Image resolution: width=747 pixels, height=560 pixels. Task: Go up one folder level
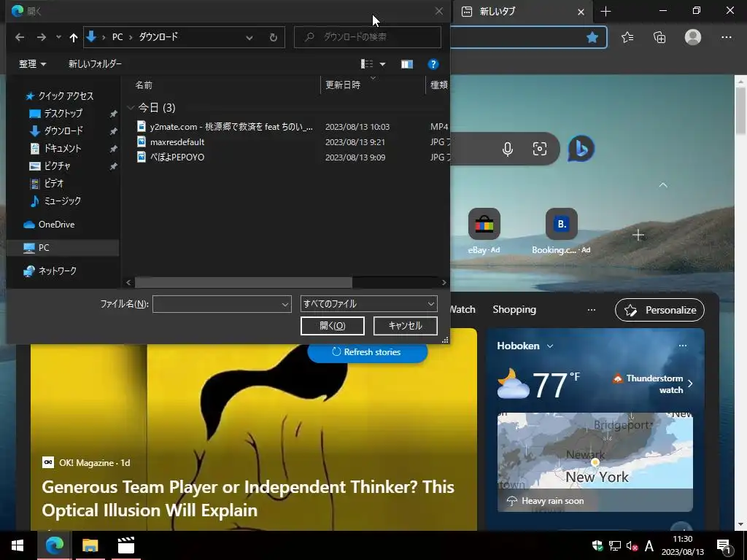tap(74, 37)
